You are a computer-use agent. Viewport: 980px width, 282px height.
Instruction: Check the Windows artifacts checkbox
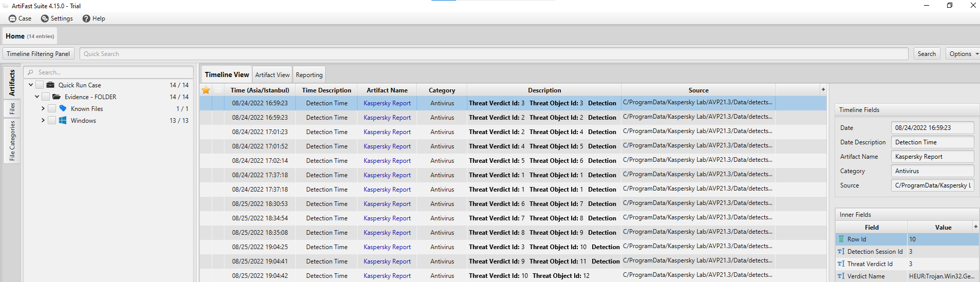tap(52, 120)
